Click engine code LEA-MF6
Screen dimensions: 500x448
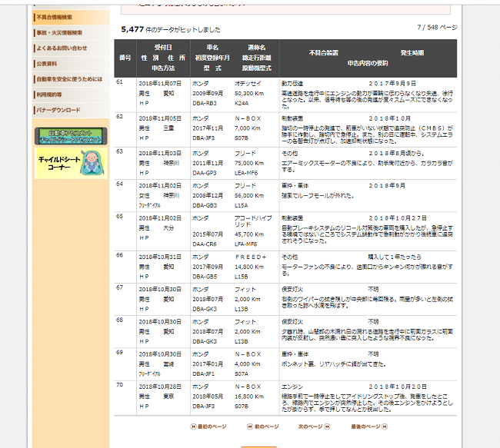[x=246, y=173]
